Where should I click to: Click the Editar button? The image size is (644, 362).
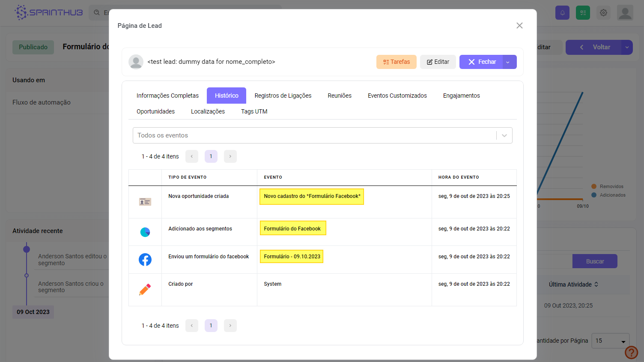click(x=438, y=62)
